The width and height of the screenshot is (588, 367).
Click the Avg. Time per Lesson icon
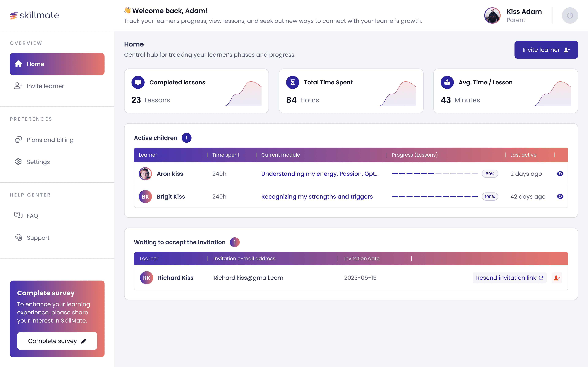[x=447, y=82]
